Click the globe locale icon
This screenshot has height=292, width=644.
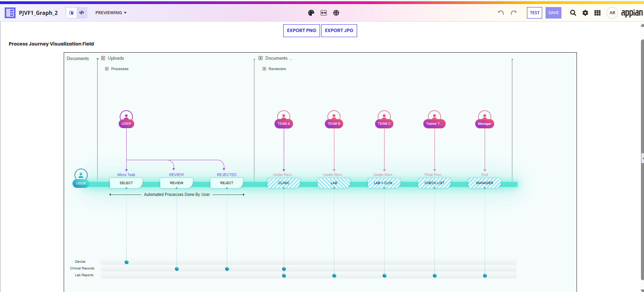(x=336, y=13)
